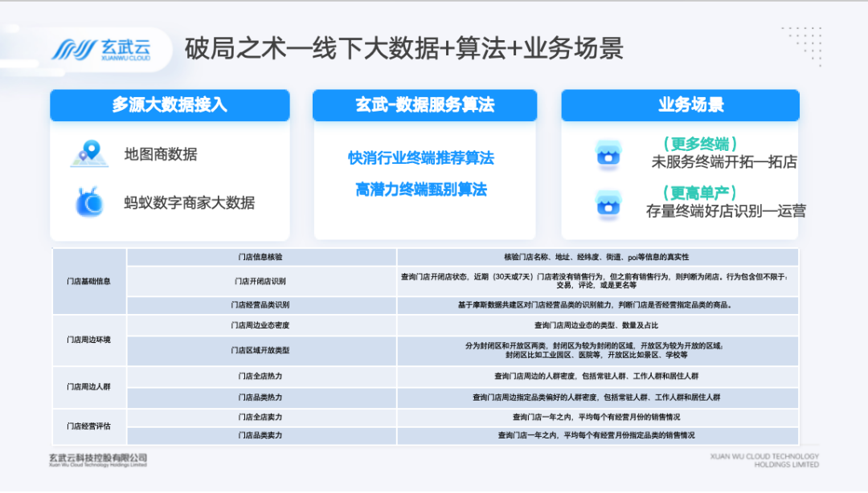Click the （更高单产） green label
868x493 pixels.
click(x=700, y=194)
